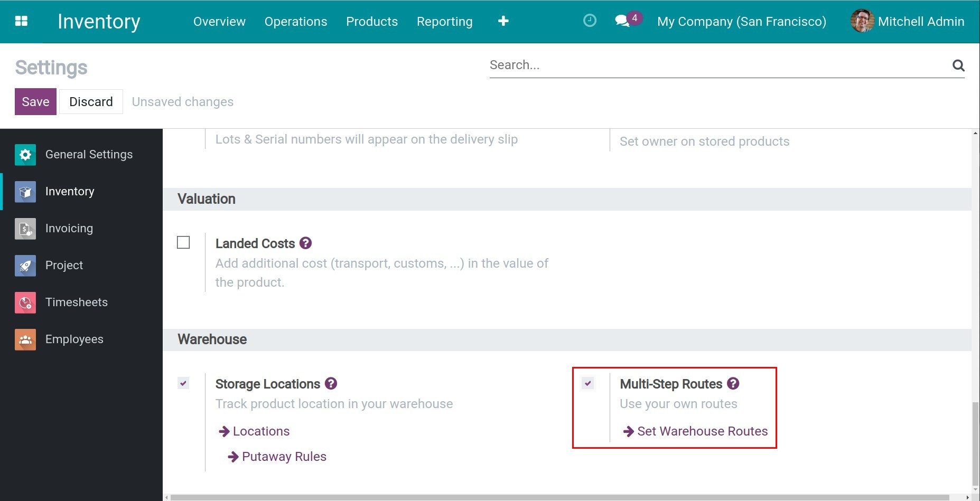
Task: Click the General Settings gear icon
Action: [25, 155]
